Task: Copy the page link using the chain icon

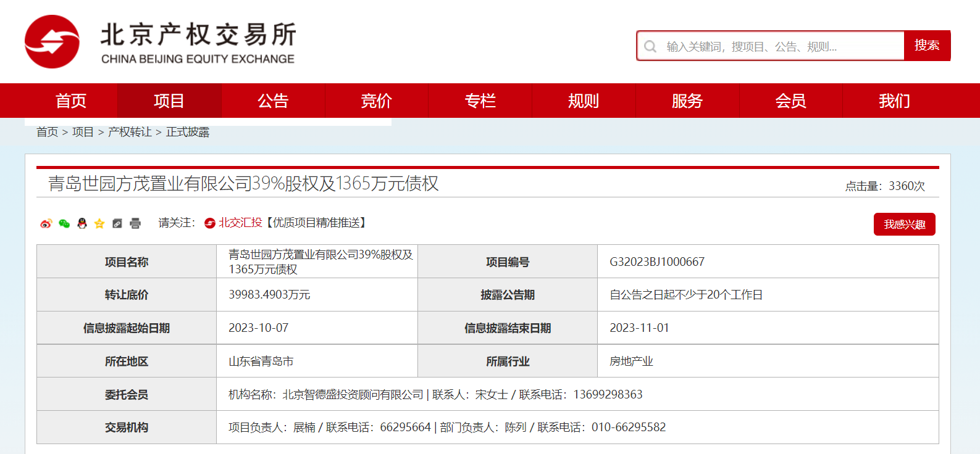Action: (117, 223)
